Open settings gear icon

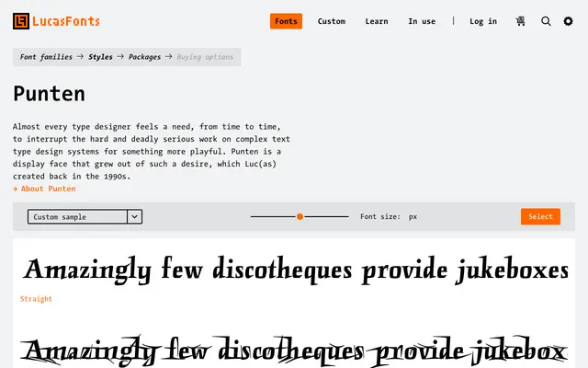click(568, 21)
